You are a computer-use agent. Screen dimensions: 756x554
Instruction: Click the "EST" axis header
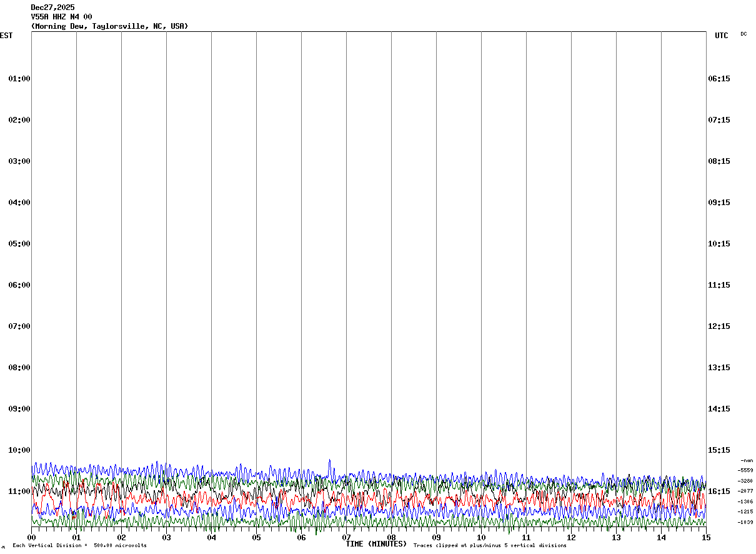(6, 36)
